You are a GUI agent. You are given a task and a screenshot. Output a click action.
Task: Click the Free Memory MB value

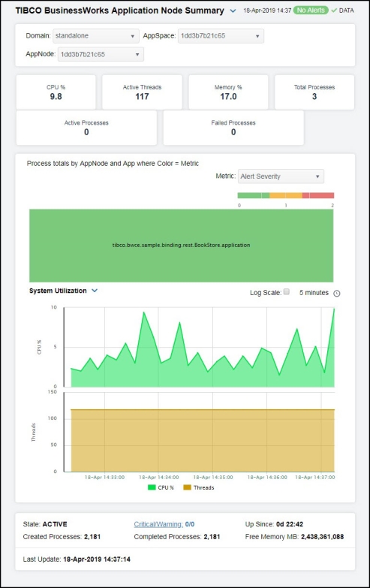(322, 537)
